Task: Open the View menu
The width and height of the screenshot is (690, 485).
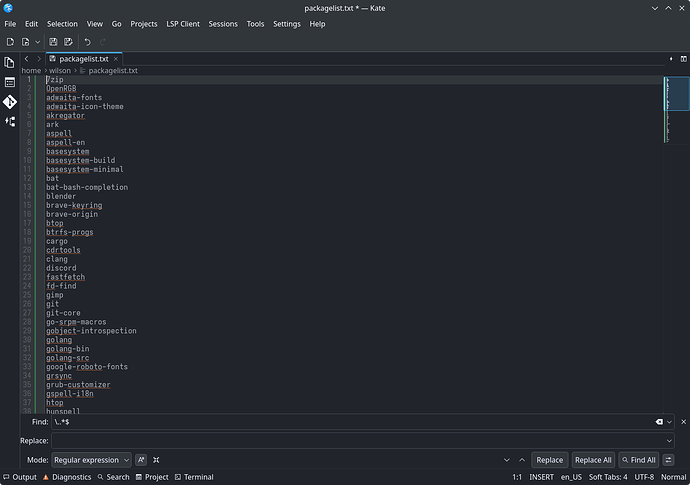Action: point(95,24)
